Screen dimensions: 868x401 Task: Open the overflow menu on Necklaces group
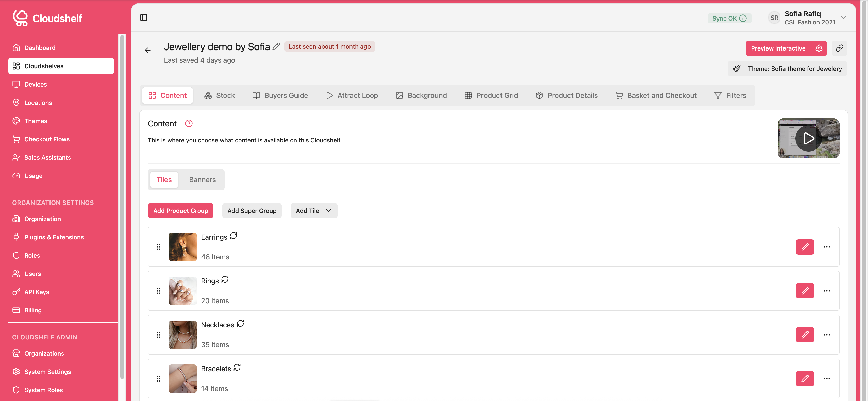[827, 335]
